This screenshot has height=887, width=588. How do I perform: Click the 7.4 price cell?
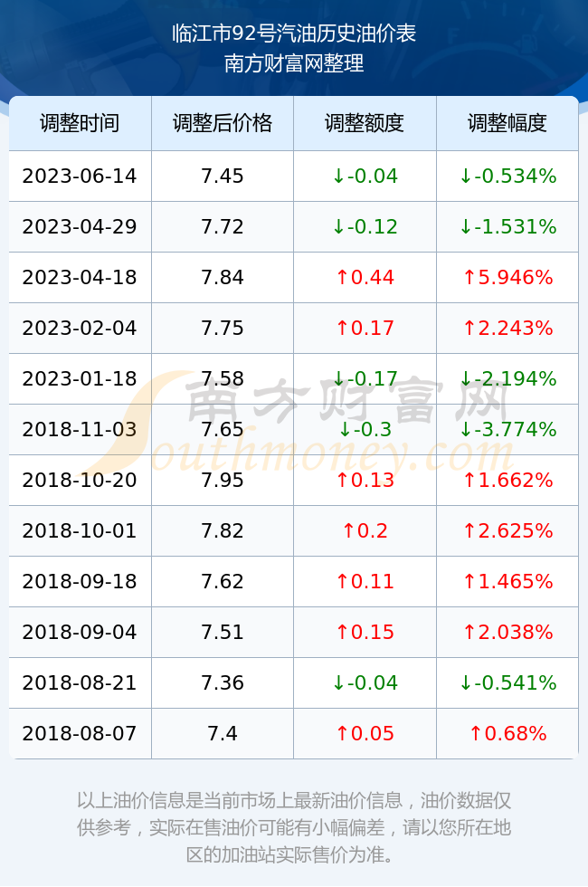[x=223, y=733]
